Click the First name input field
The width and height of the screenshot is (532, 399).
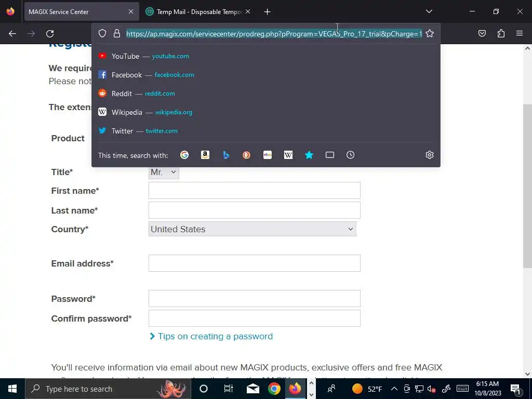pos(255,190)
